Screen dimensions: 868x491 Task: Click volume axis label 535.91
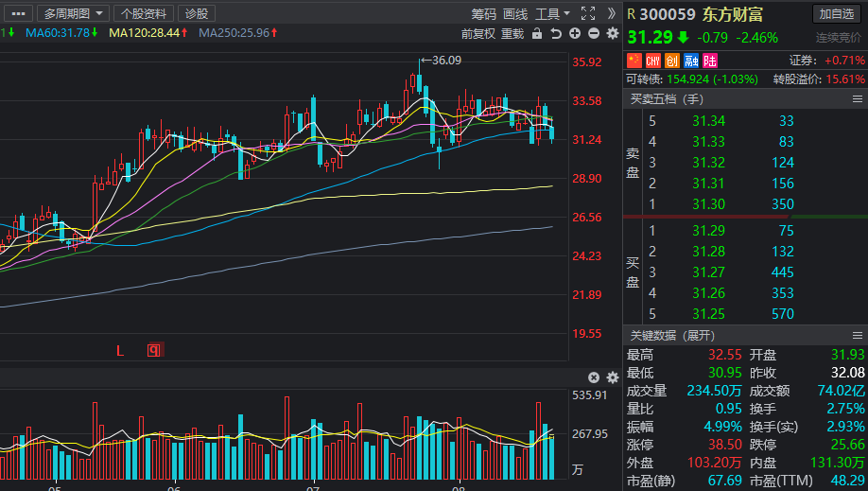tap(590, 395)
